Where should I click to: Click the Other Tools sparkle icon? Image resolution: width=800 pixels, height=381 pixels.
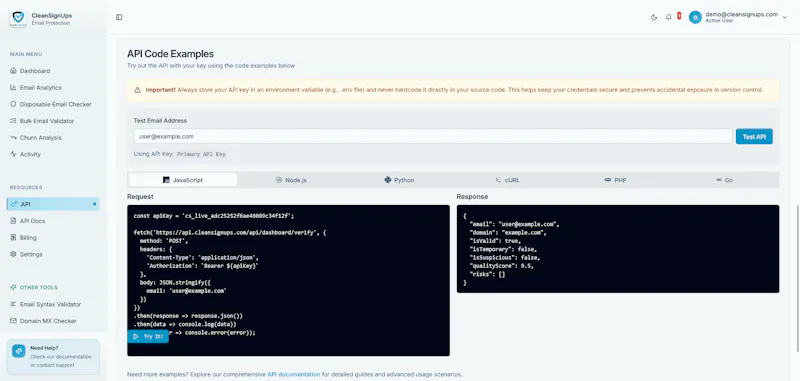(13, 287)
